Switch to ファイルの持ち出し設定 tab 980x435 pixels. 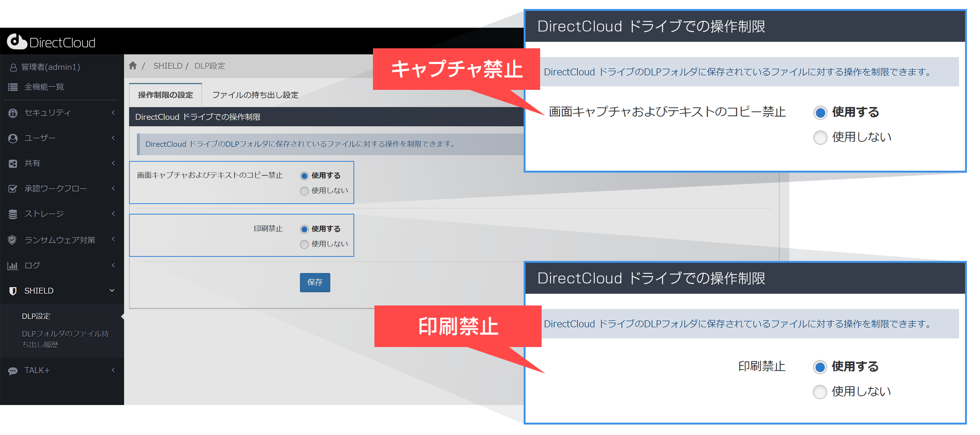click(x=255, y=95)
